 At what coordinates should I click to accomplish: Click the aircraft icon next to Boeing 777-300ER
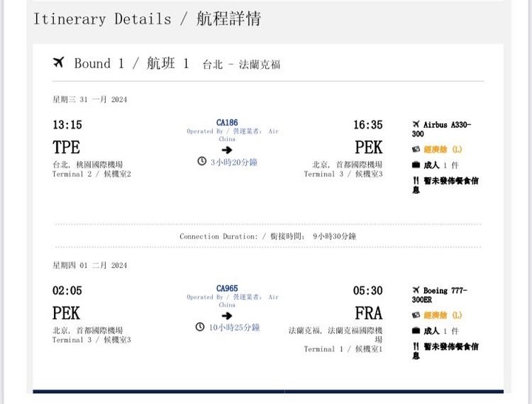tap(416, 290)
